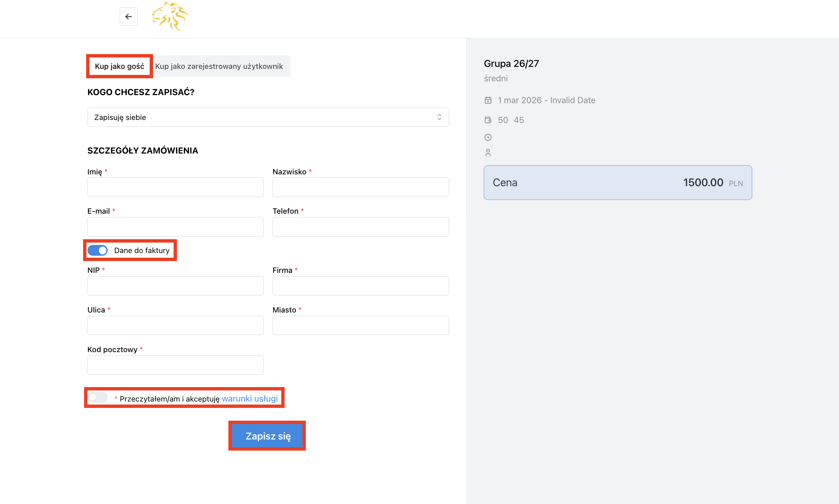Focus the E-mail text box
839x504 pixels.
(x=175, y=227)
